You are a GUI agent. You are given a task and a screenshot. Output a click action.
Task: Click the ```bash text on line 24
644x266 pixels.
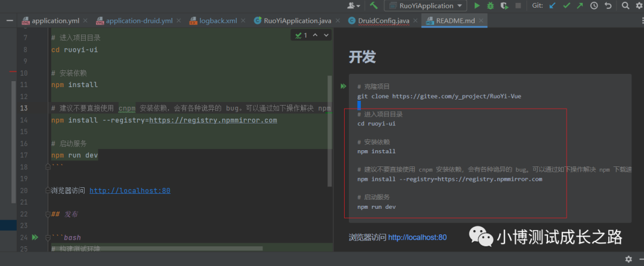(x=66, y=237)
